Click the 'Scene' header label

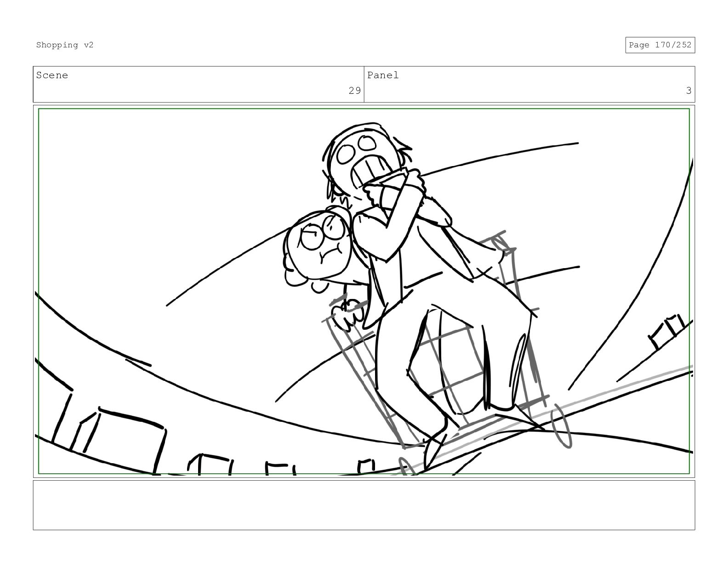[52, 75]
